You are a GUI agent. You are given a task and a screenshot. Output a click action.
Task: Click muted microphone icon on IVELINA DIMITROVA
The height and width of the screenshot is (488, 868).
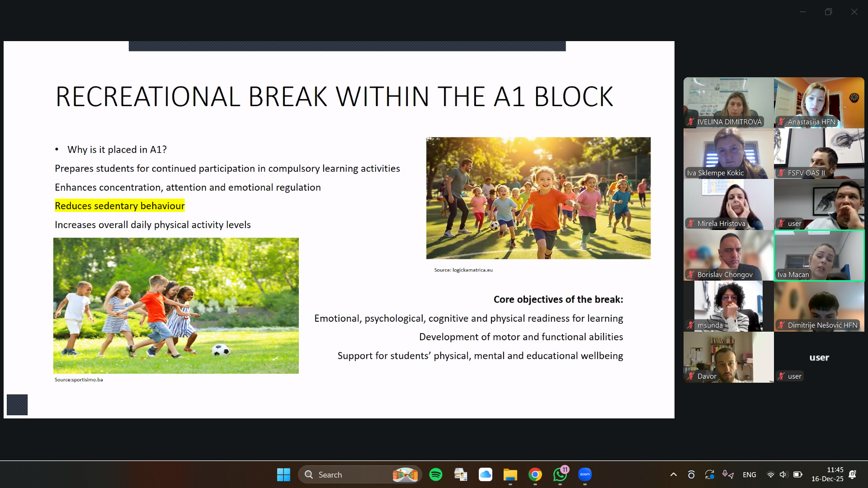pos(690,122)
